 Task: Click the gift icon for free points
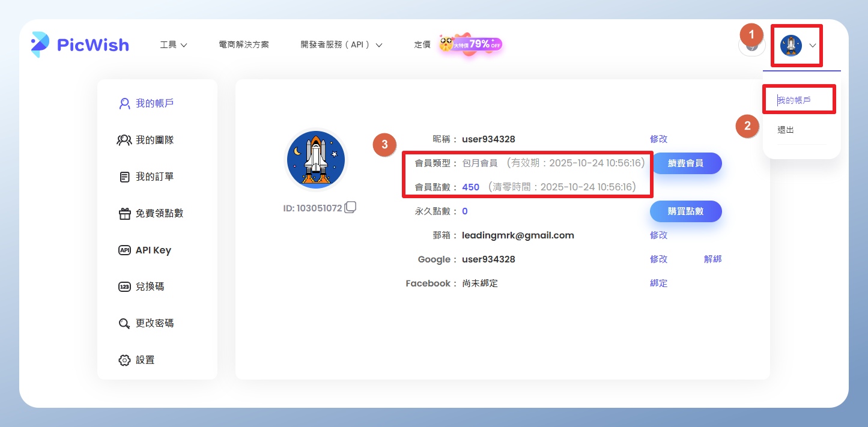124,214
